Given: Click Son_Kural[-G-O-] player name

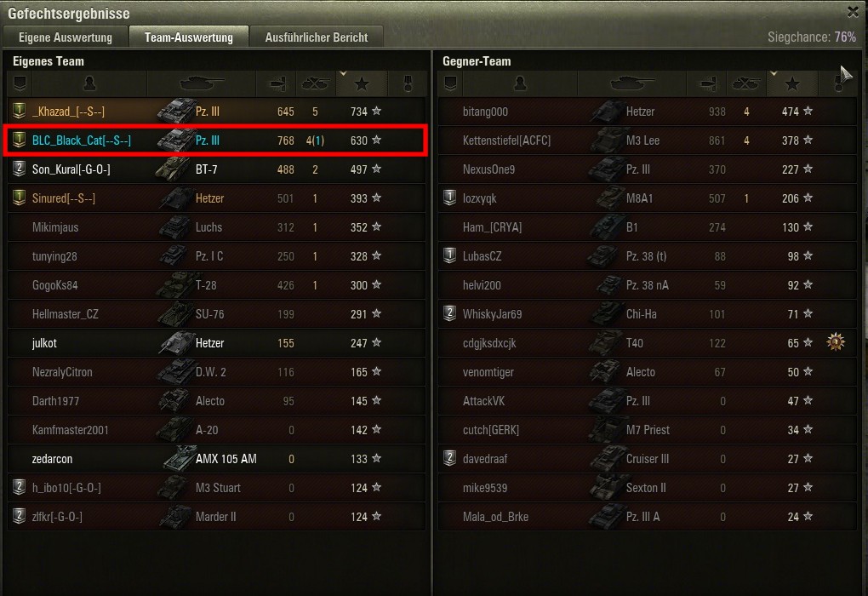Looking at the screenshot, I should pos(71,169).
